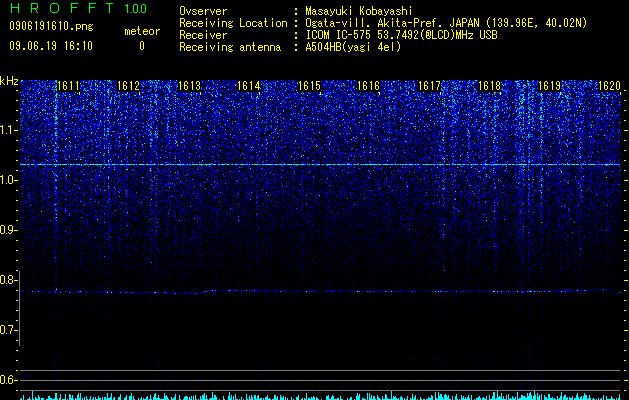The width and height of the screenshot is (629, 400).
Task: Click the 1612 time marker
Action: [128, 86]
